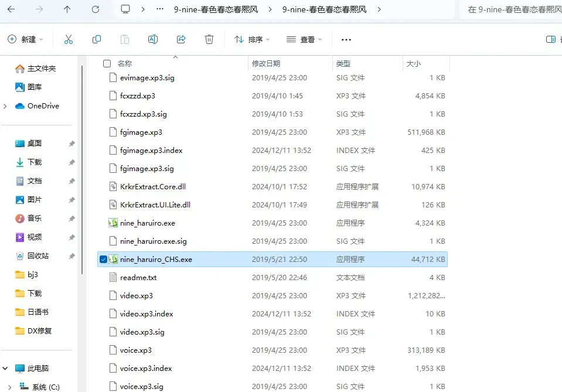The height and width of the screenshot is (392, 562).
Task: Collapse the 此电脑 tree node
Action: (x=5, y=369)
